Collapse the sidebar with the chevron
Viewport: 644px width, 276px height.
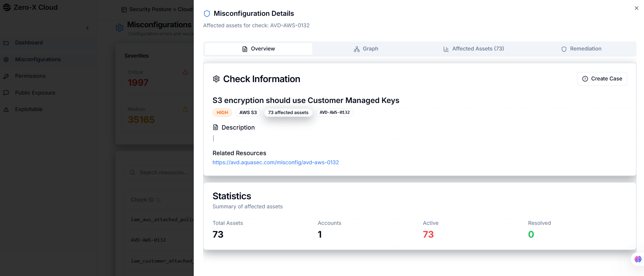click(x=87, y=28)
